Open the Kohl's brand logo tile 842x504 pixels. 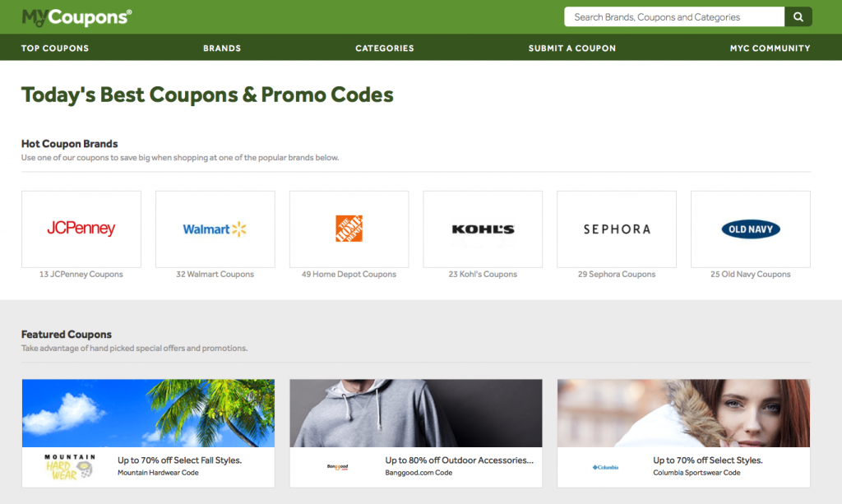tap(483, 229)
